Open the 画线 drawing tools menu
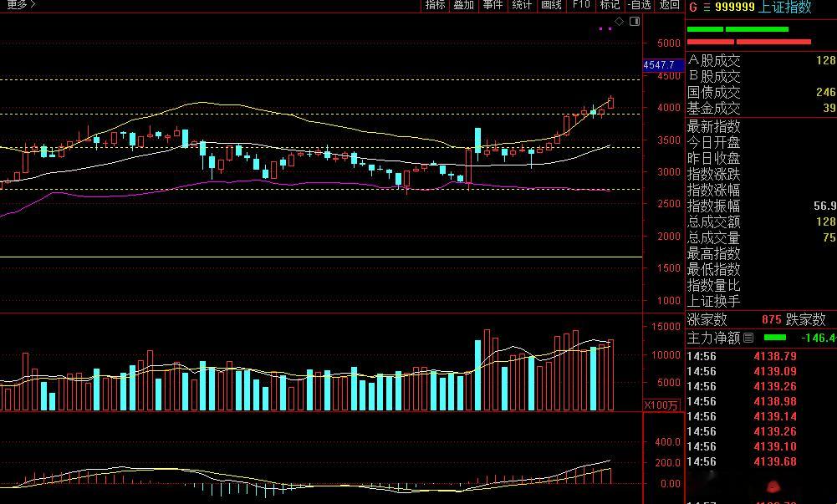 [551, 5]
